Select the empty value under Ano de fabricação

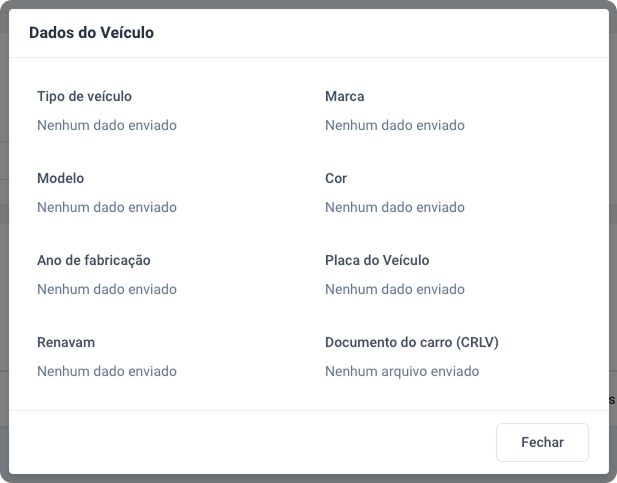coord(106,290)
